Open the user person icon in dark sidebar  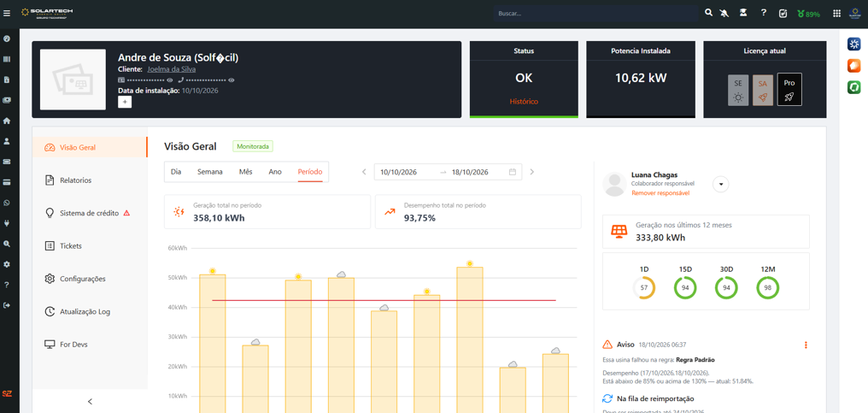point(7,141)
